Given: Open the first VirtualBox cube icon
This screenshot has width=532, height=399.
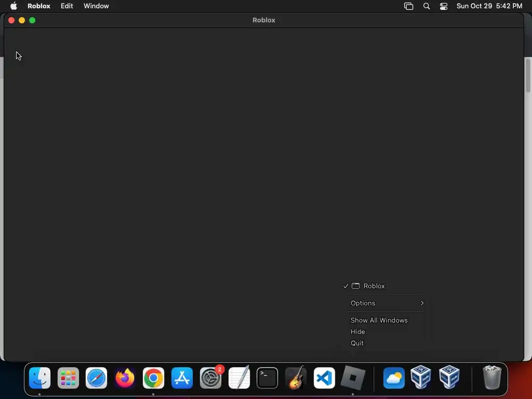Looking at the screenshot, I should point(421,377).
